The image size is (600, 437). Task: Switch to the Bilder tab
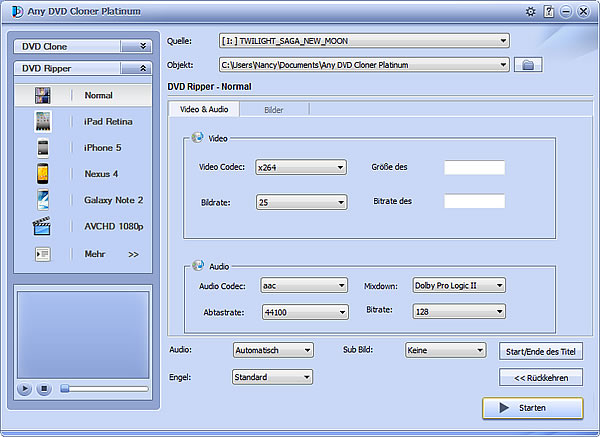(x=274, y=110)
